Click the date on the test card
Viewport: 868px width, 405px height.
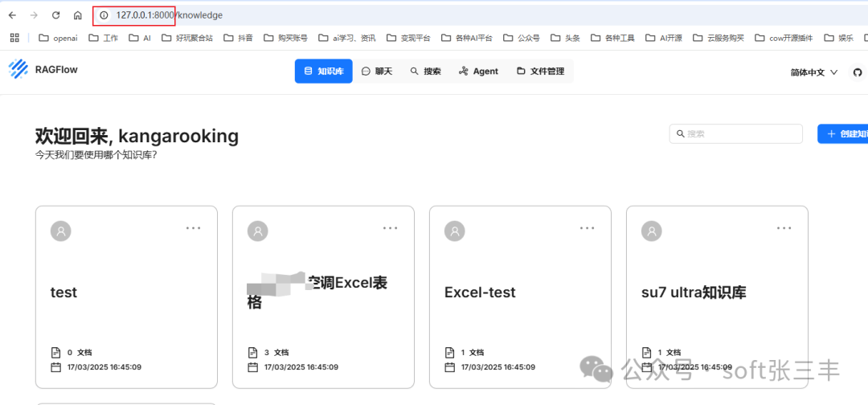point(104,366)
